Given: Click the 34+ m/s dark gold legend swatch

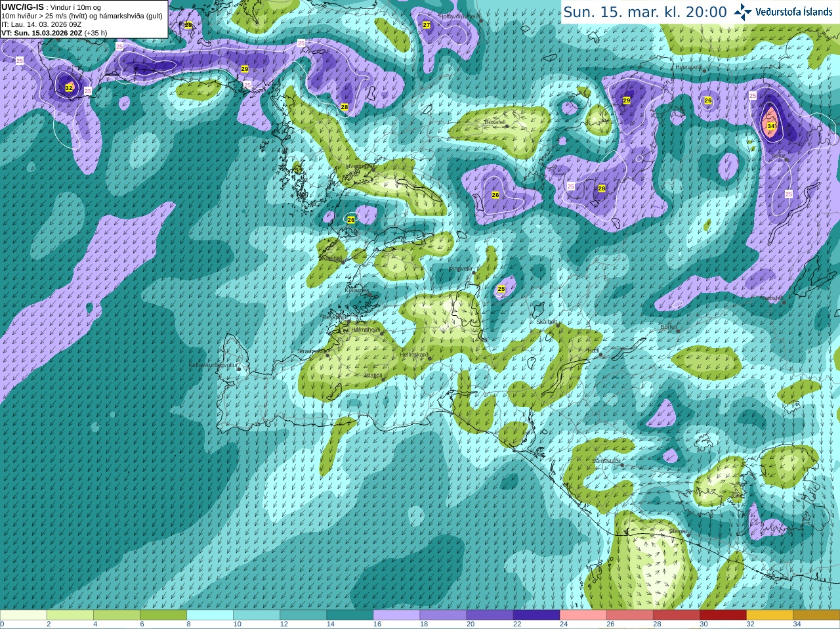Looking at the screenshot, I should (x=816, y=615).
